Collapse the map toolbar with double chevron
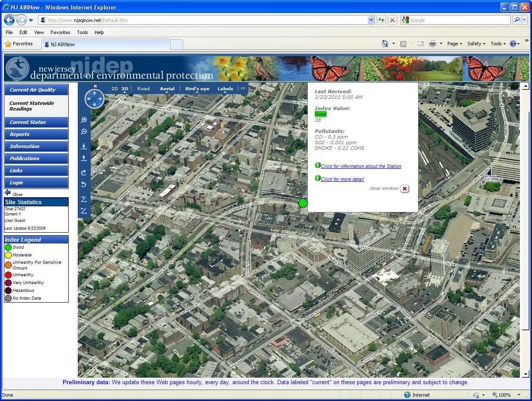Viewport: 532px width, 401px height. tap(243, 88)
